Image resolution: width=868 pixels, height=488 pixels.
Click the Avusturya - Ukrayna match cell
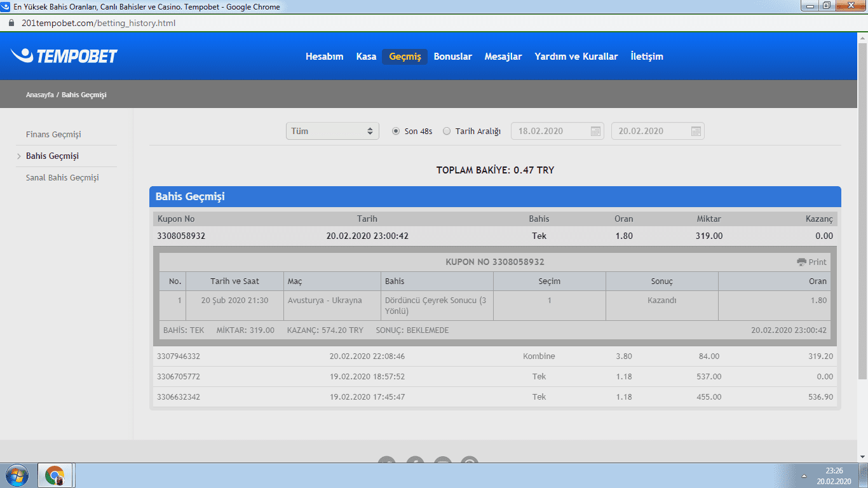click(332, 306)
